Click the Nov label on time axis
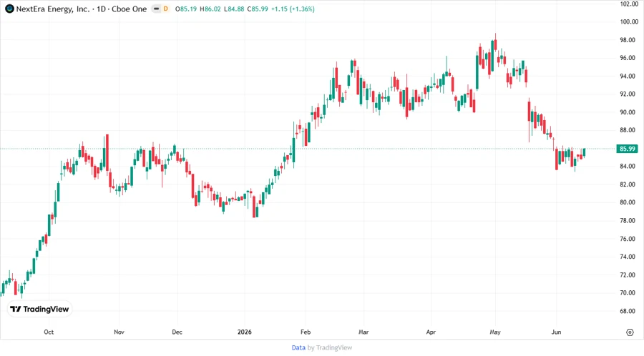 tap(119, 332)
